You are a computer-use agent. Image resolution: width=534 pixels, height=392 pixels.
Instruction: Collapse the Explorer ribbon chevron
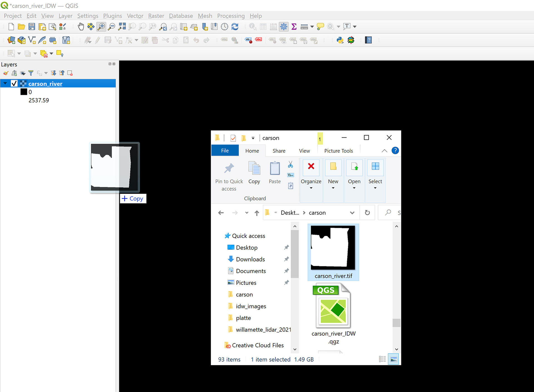[x=384, y=151]
